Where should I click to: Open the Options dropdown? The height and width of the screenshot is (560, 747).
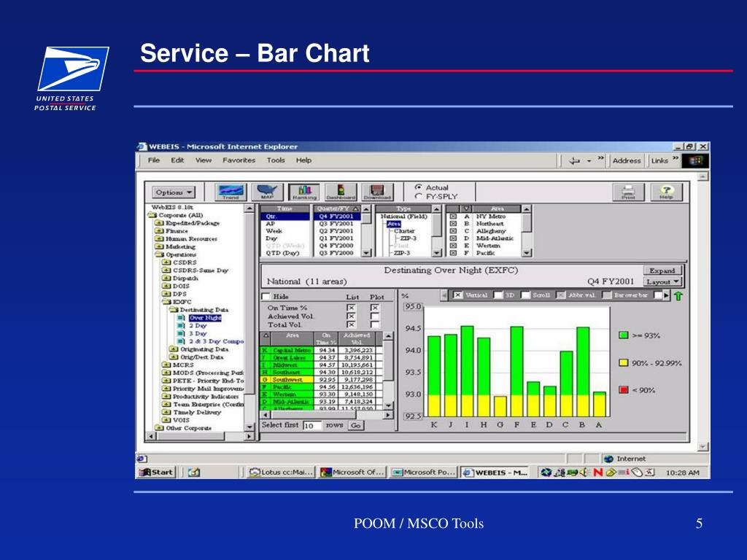[174, 192]
